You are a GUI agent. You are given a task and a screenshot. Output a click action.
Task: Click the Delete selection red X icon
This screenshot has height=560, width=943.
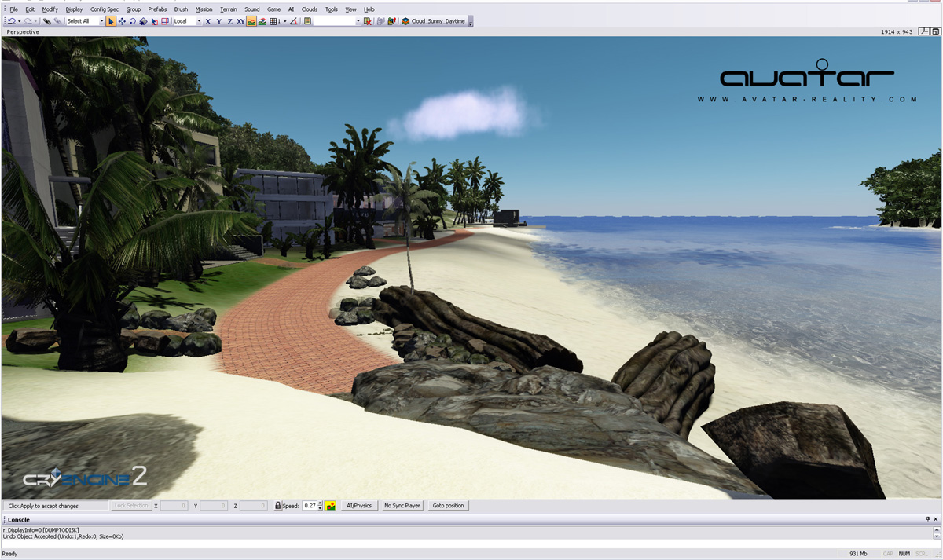(x=368, y=21)
